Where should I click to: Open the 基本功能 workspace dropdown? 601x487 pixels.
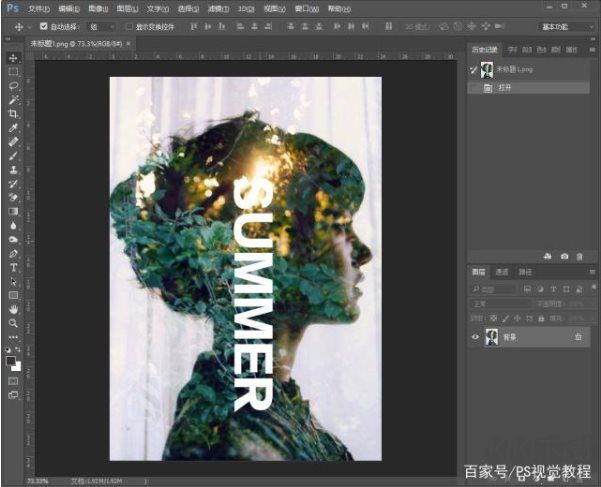565,26
